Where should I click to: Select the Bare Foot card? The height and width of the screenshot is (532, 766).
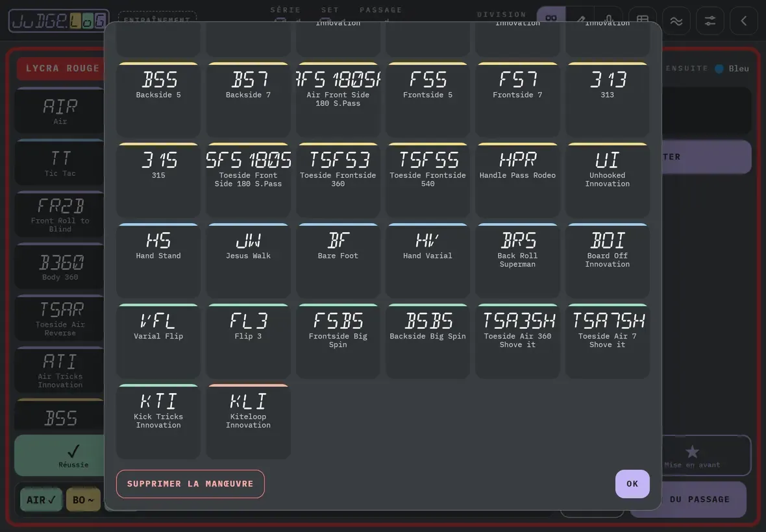point(338,261)
